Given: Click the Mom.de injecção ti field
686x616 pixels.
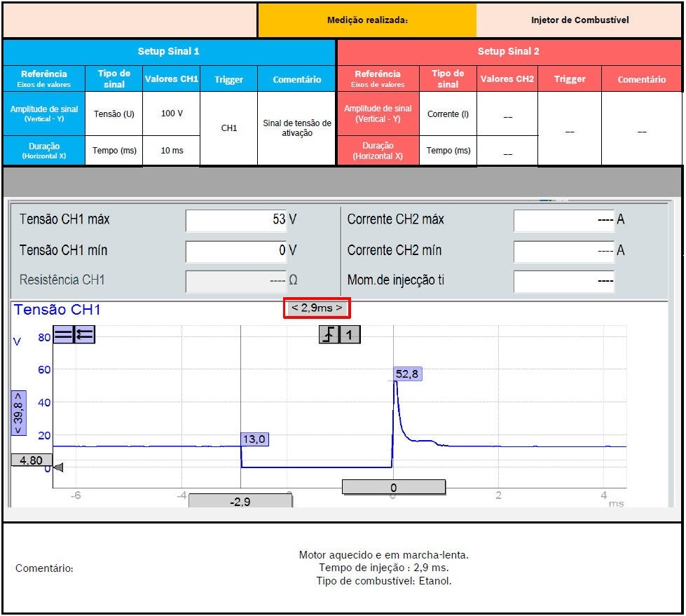Looking at the screenshot, I should [x=564, y=280].
